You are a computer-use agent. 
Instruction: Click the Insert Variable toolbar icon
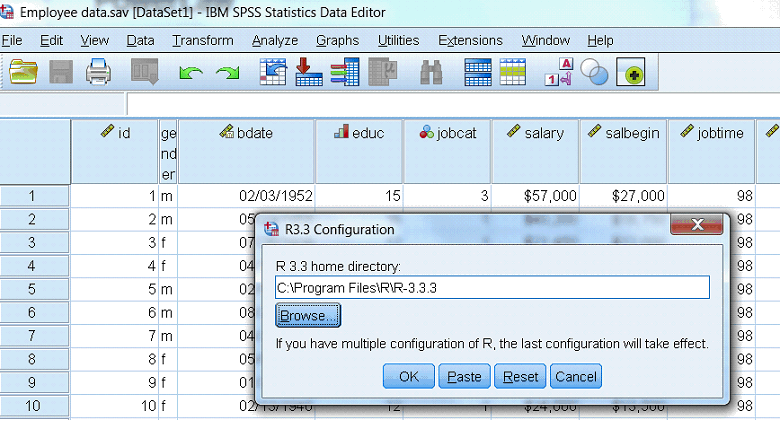pos(513,72)
